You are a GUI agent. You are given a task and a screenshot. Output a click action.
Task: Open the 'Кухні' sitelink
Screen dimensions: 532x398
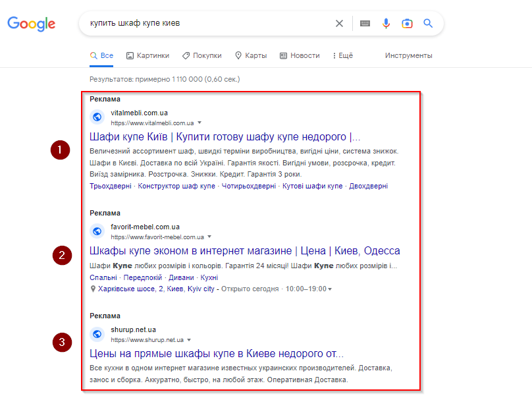pos(209,278)
